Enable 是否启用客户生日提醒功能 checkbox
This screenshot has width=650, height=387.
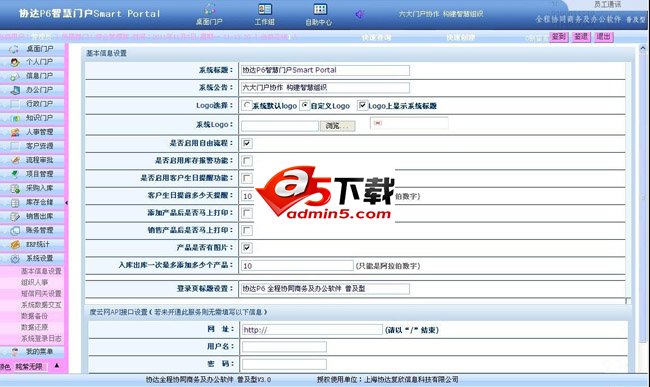(247, 178)
